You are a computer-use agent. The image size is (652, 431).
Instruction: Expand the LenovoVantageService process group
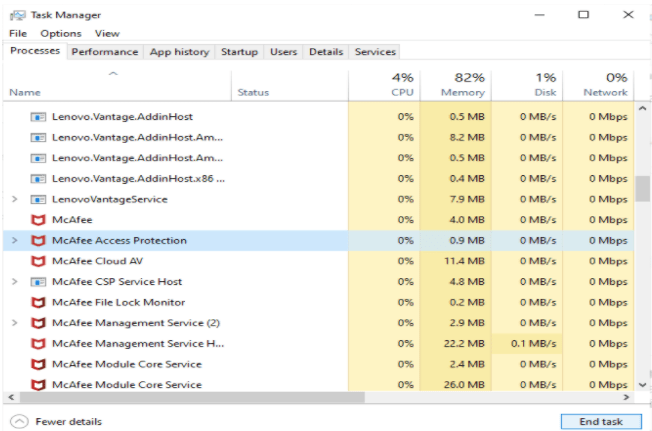click(15, 199)
